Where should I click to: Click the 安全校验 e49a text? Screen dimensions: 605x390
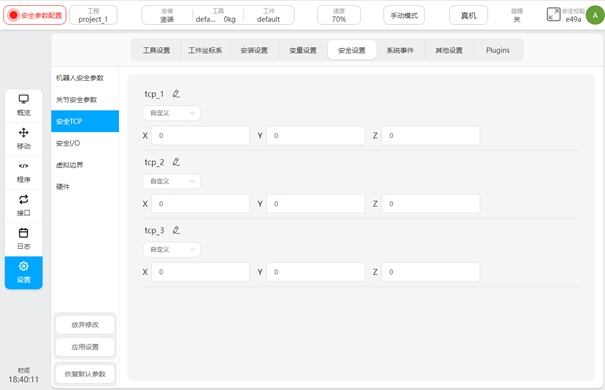tap(573, 15)
